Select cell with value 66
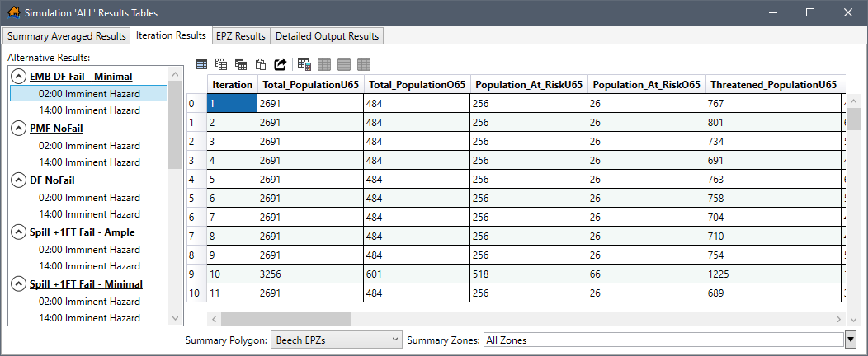868x356 pixels. (647, 274)
